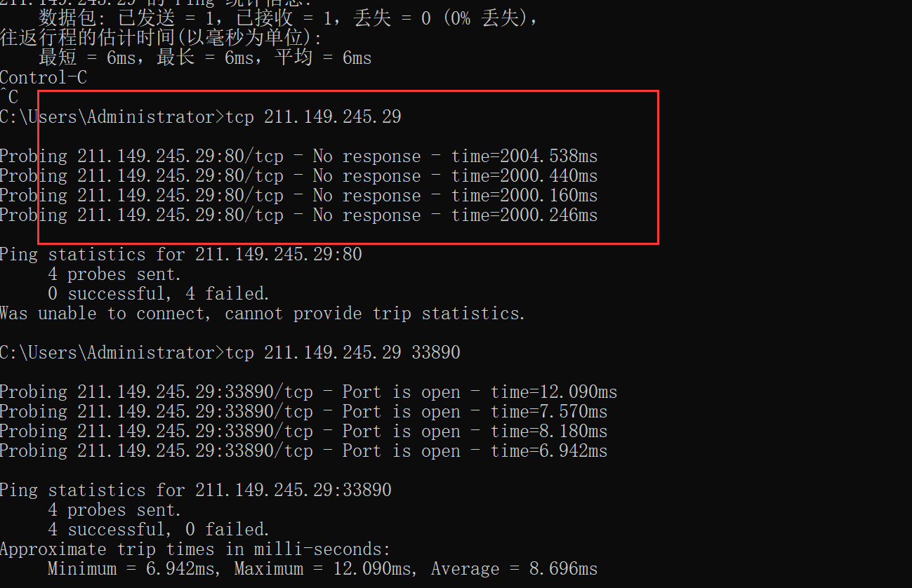Click the "tcp 211.149.245.29" command without a port

coord(313,117)
